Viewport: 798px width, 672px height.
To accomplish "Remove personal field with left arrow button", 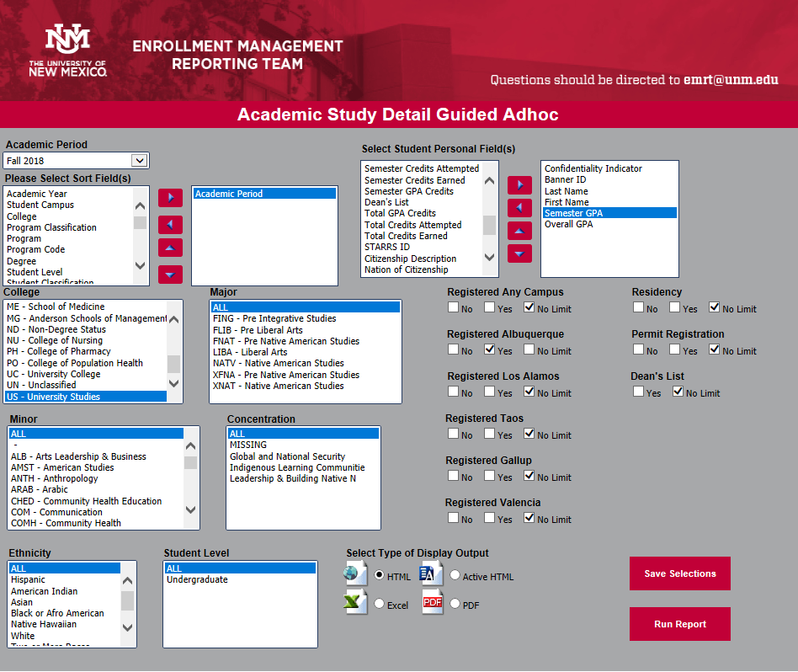I will [x=519, y=208].
